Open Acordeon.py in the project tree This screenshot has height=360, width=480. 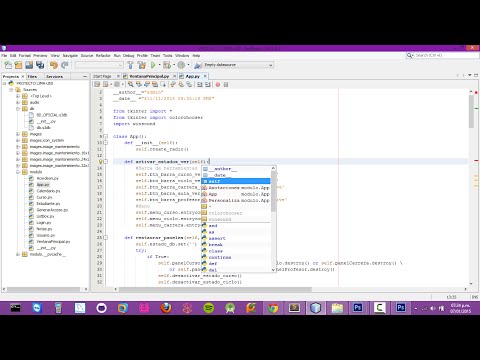click(x=47, y=178)
